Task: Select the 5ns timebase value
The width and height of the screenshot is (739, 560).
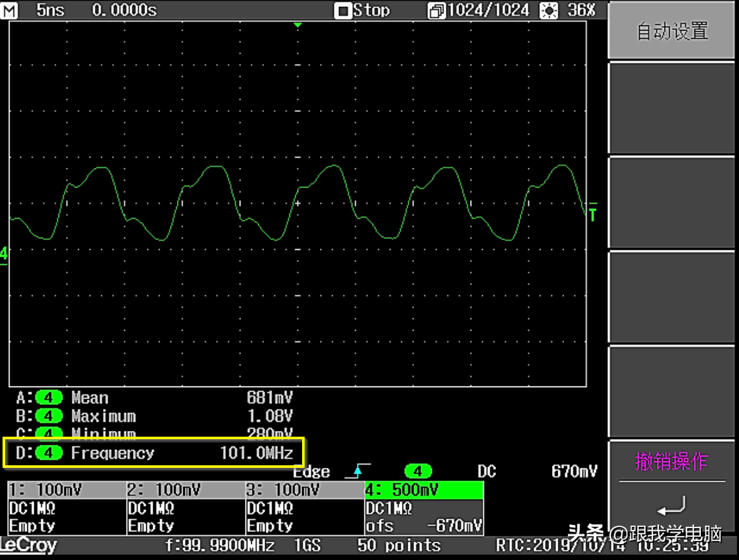Action: 50,10
